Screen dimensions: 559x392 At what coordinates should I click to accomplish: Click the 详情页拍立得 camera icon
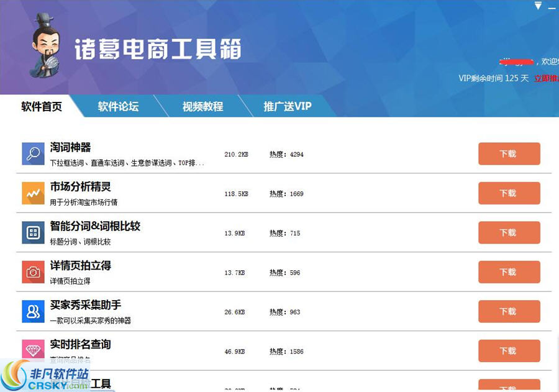coord(33,272)
